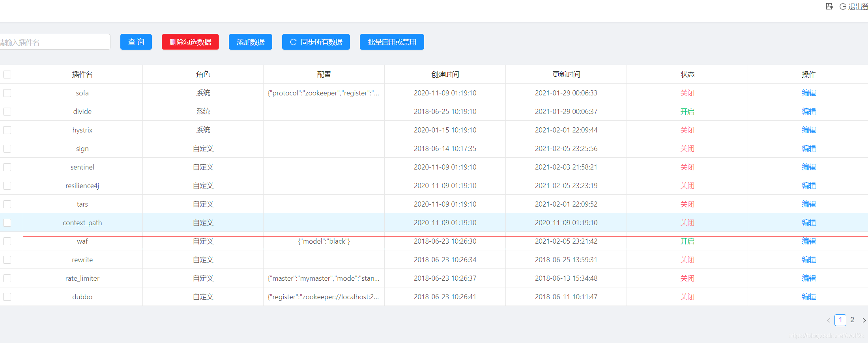Click the 创建时间 column header
The width and height of the screenshot is (868, 343).
[445, 75]
